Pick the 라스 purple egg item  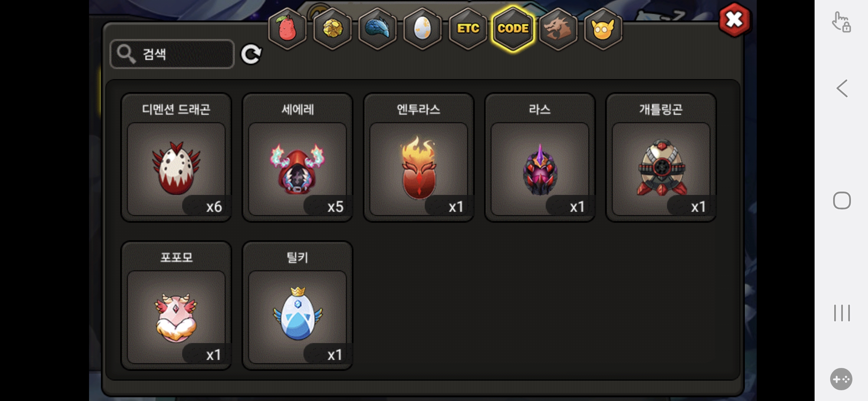tap(540, 157)
